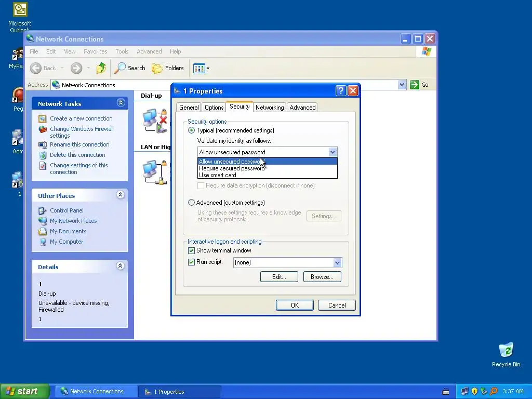Switch to the Options tab
This screenshot has width=532, height=399.
[214, 108]
